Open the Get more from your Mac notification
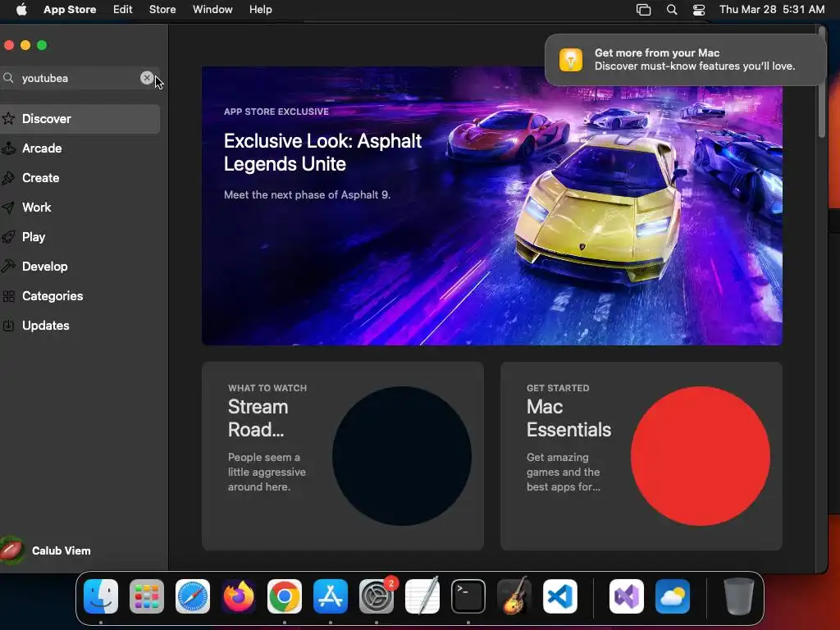 pyautogui.click(x=685, y=59)
